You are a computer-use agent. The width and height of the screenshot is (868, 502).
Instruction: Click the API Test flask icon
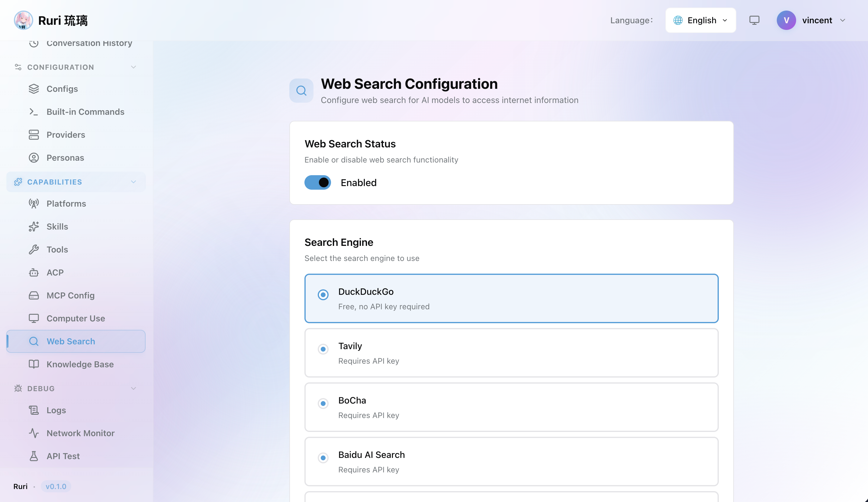point(34,456)
